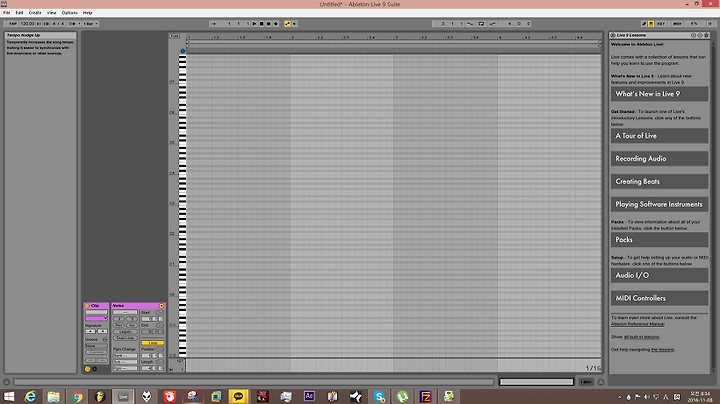The image size is (720, 404).
Task: Open the Recording Audio lesson
Action: 659,159
